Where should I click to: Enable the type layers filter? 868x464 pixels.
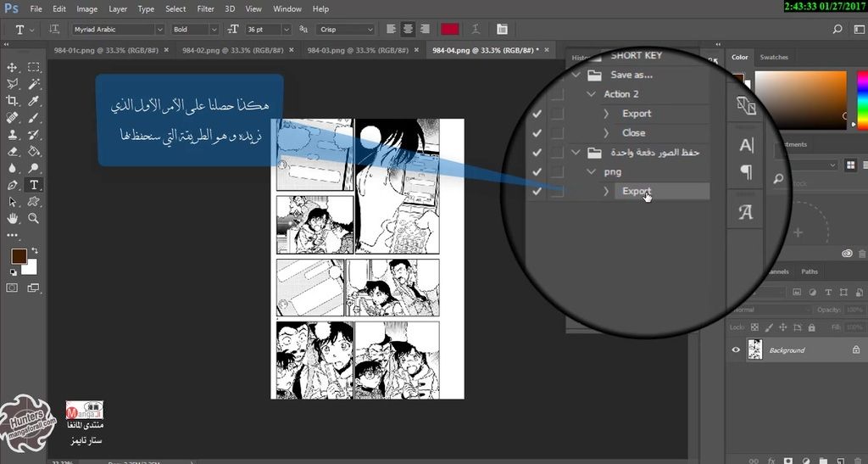coord(828,292)
